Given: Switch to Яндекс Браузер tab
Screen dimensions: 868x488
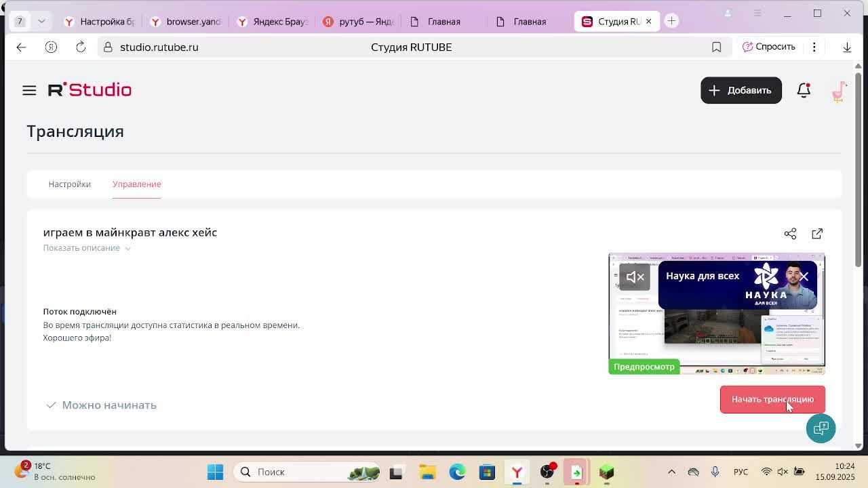Looking at the screenshot, I should click(273, 22).
